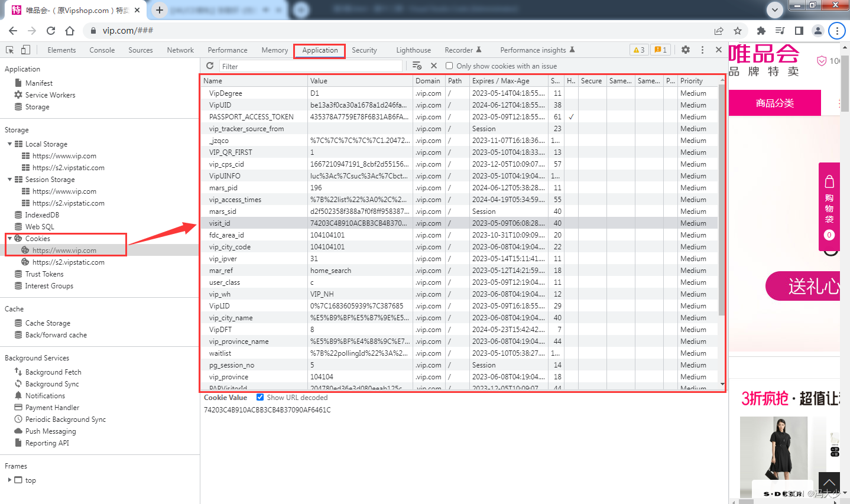Collapse the Session Storage tree node
Viewport: 850px width, 504px height.
pyautogui.click(x=9, y=179)
